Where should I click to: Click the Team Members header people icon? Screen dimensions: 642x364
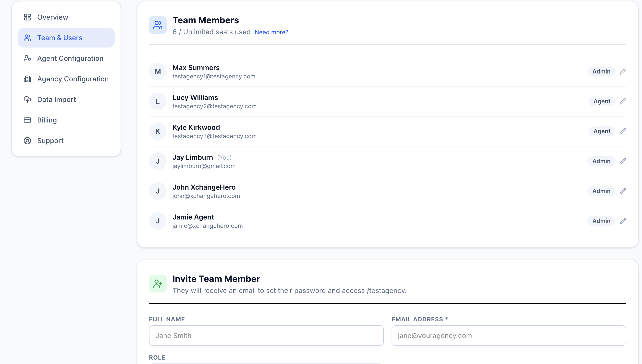(x=158, y=25)
